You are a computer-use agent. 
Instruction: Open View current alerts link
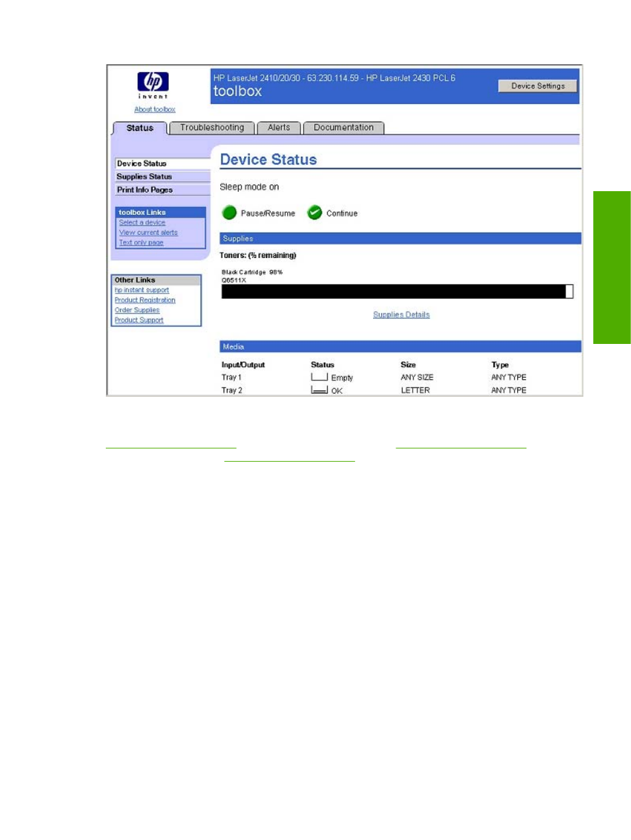click(148, 233)
